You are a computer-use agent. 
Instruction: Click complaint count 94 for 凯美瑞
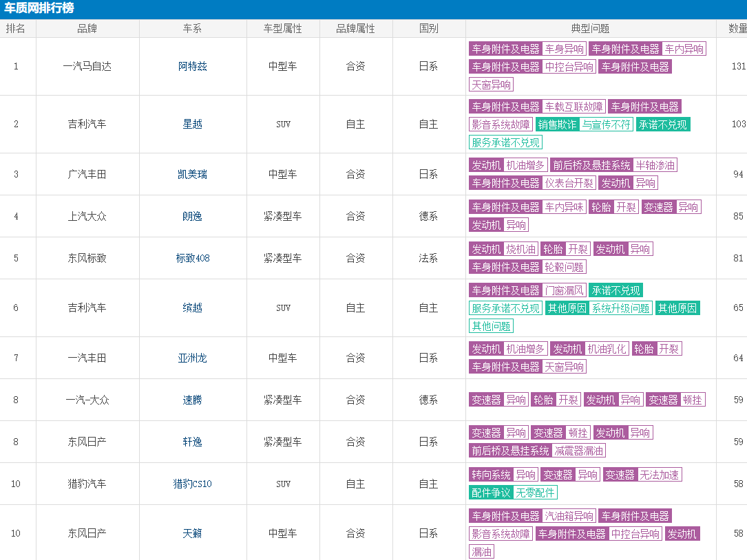click(739, 174)
